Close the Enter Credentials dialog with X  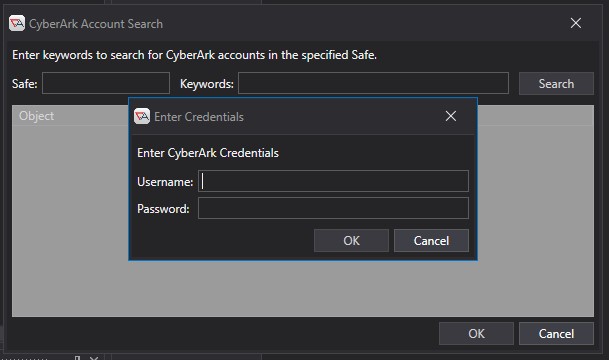point(451,116)
